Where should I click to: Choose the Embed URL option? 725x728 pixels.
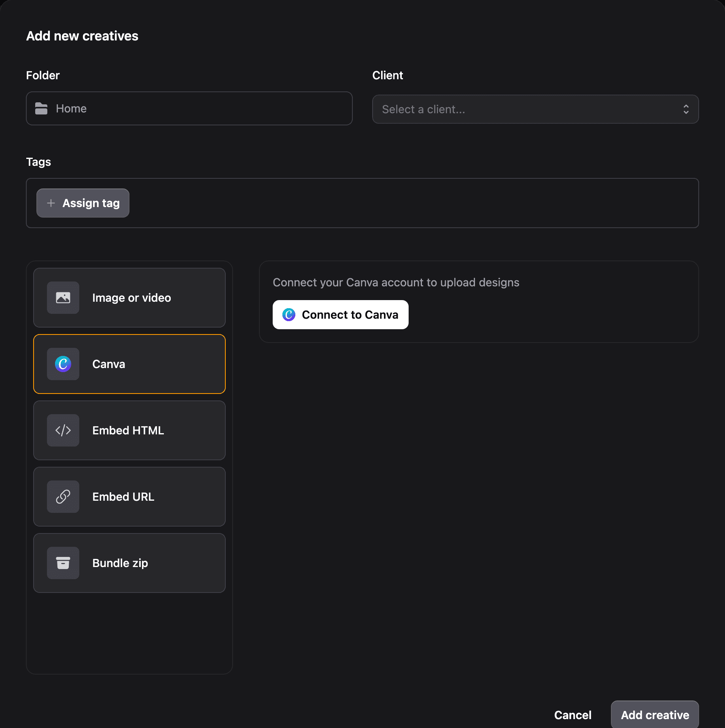tap(129, 497)
